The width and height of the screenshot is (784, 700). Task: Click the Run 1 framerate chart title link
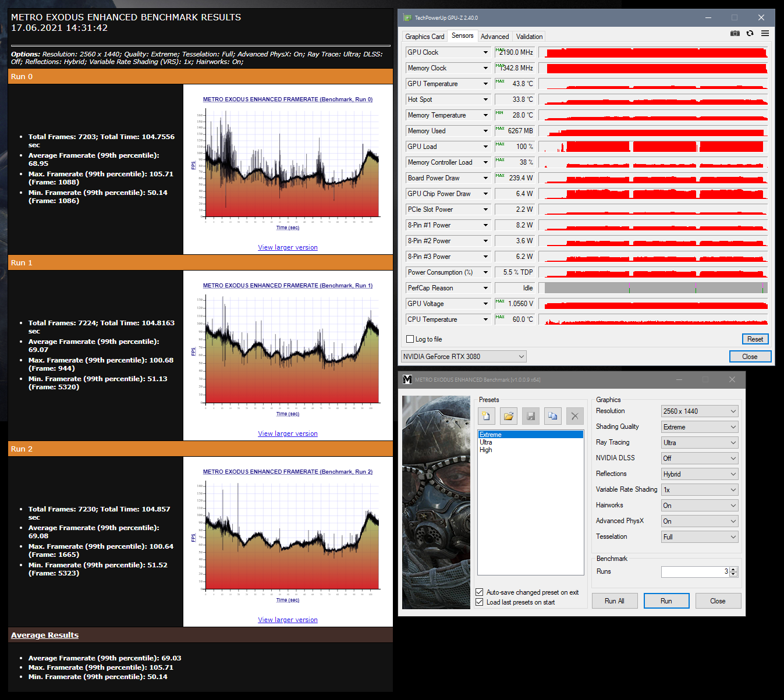(x=288, y=286)
